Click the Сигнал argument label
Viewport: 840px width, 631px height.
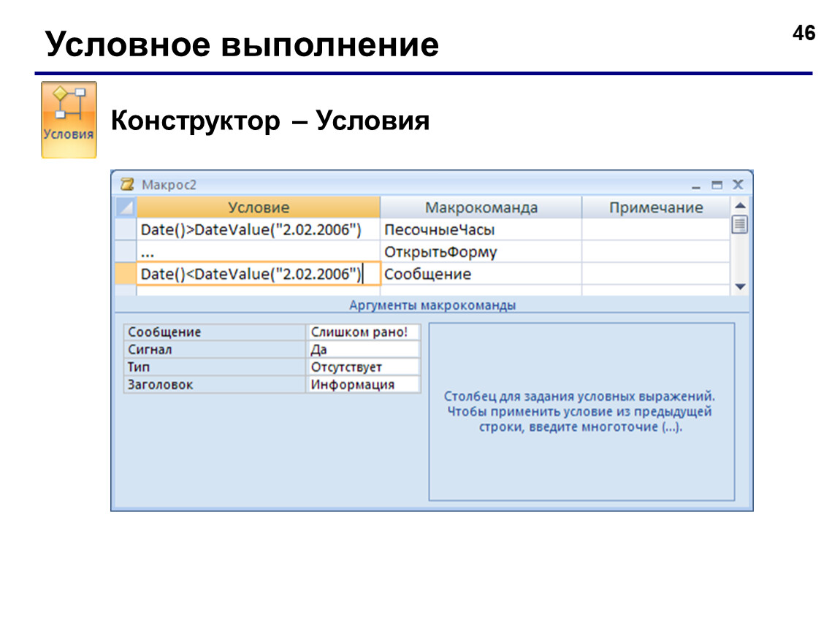click(x=214, y=350)
